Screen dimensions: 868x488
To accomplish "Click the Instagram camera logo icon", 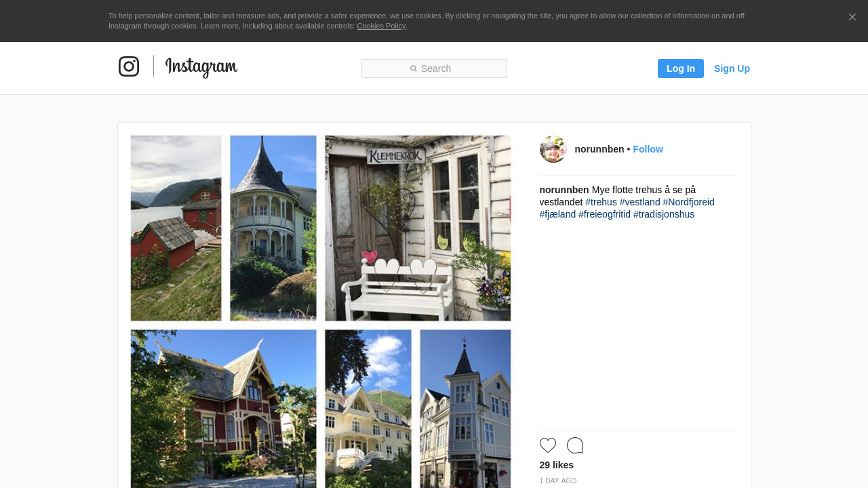I will click(x=129, y=66).
